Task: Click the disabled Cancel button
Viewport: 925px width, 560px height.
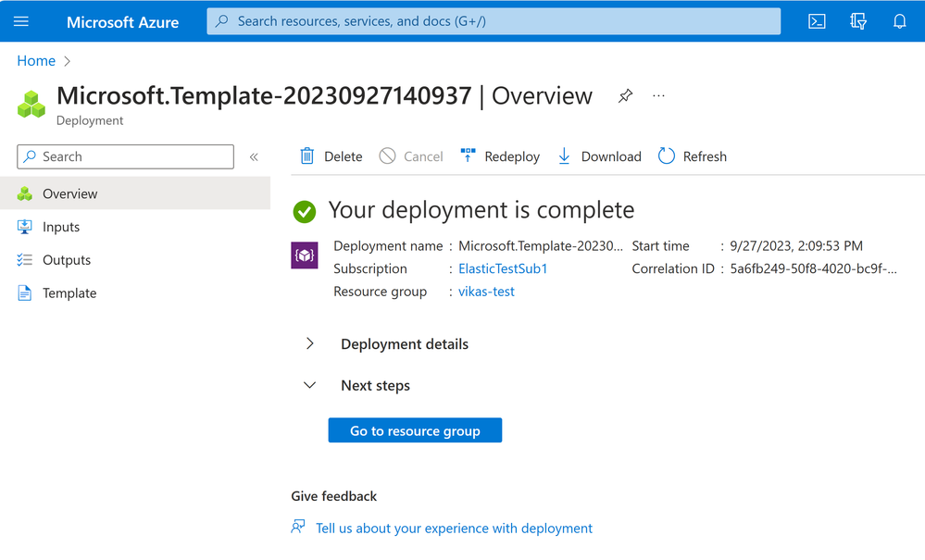Action: coord(411,156)
